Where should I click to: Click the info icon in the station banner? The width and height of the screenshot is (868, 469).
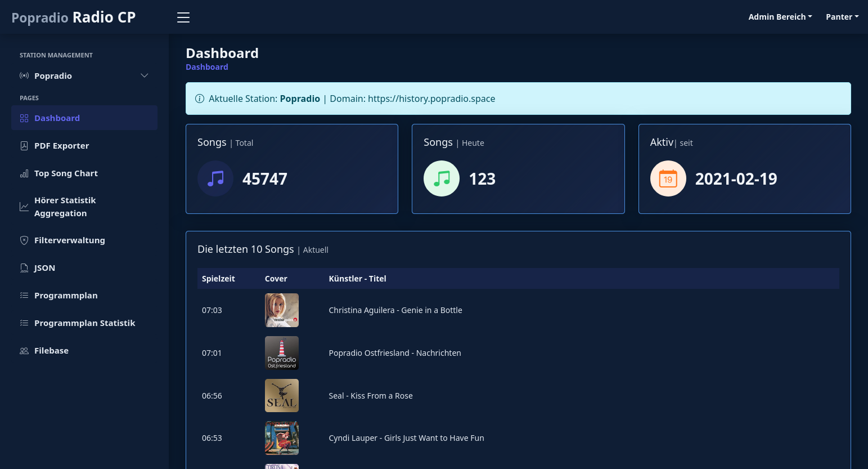tap(200, 99)
